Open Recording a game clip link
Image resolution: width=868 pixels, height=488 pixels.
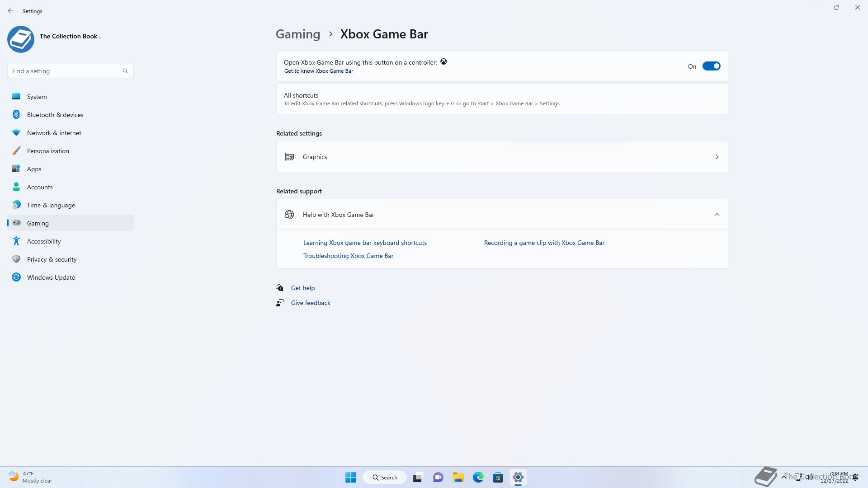click(544, 243)
